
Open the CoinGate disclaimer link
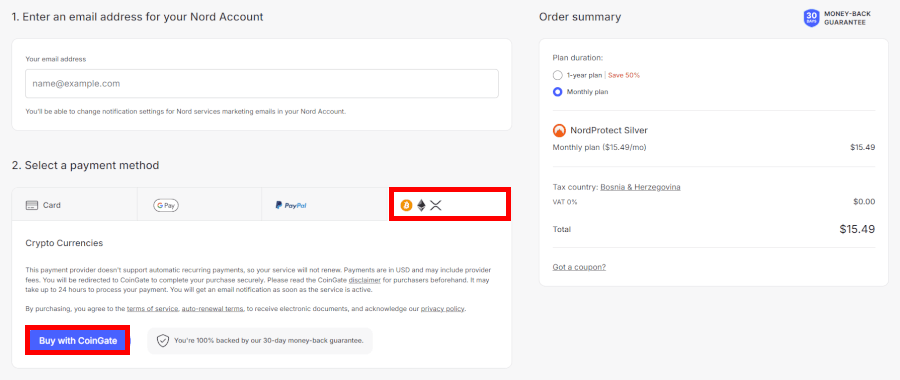point(364,280)
